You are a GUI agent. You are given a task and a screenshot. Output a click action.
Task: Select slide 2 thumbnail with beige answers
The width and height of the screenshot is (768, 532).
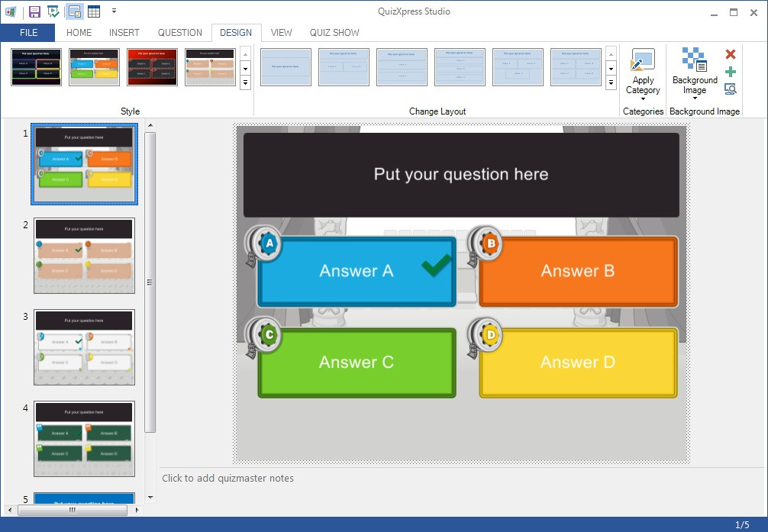[x=84, y=256]
